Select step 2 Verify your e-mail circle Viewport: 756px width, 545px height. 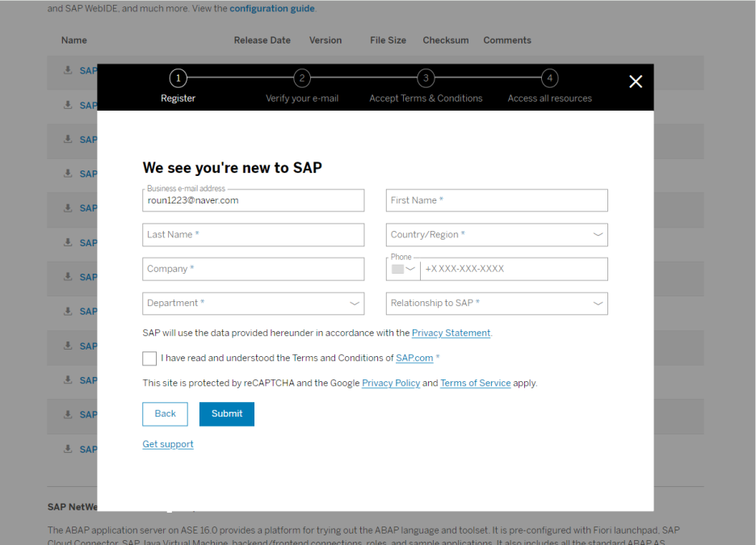[302, 78]
